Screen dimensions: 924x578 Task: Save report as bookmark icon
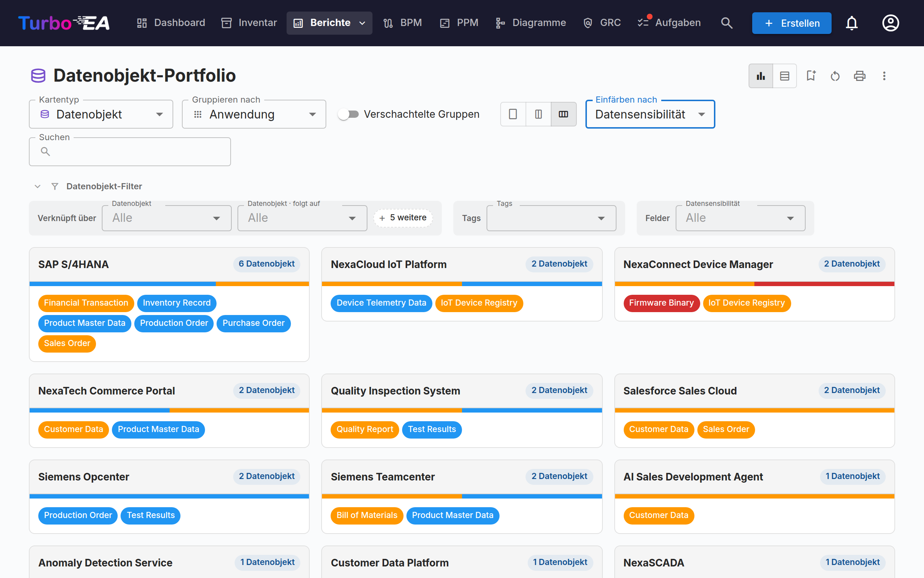[811, 76]
